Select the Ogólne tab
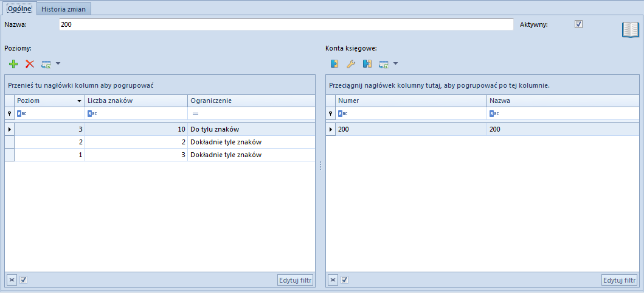Viewport: 644px width, 293px height. click(x=20, y=9)
